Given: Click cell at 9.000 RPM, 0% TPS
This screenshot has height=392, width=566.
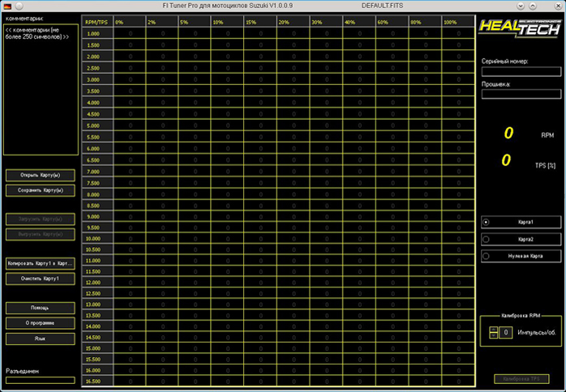Looking at the screenshot, I should (x=129, y=216).
